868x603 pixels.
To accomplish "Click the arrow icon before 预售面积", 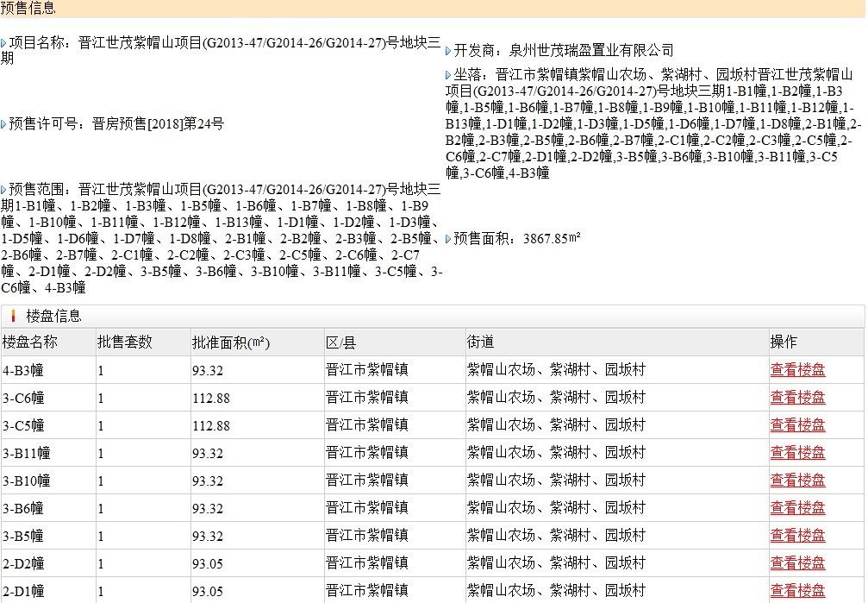I will tap(449, 239).
